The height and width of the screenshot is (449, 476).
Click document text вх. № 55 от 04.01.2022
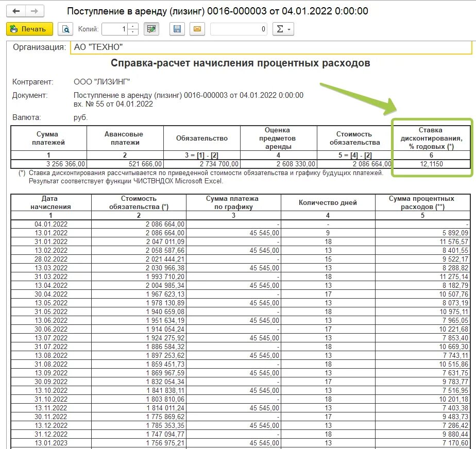[x=113, y=104]
